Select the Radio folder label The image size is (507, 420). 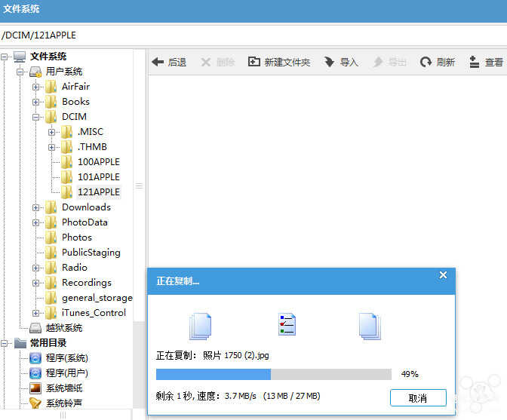click(75, 268)
